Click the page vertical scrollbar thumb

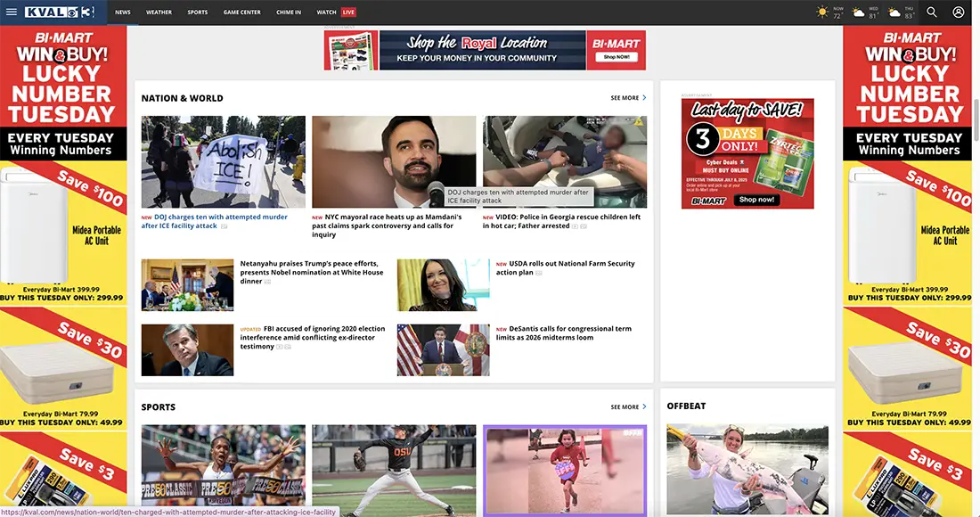[976, 119]
